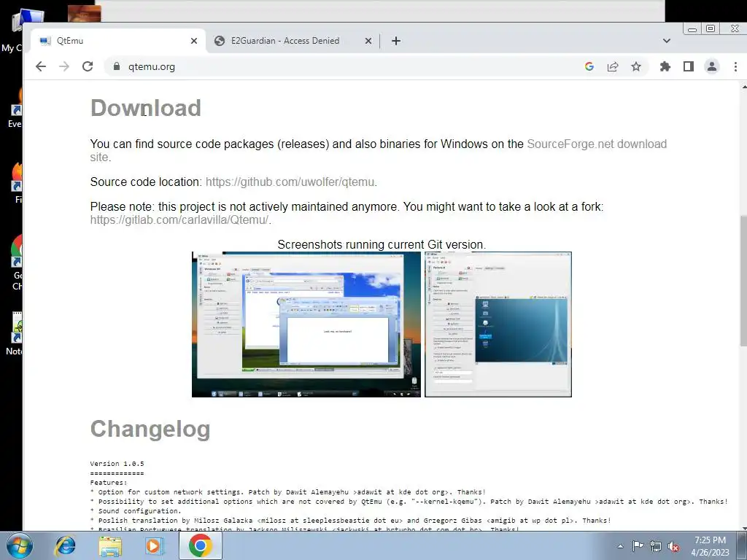View site info via the padlock icon
Image resolution: width=747 pixels, height=560 pixels.
117,66
